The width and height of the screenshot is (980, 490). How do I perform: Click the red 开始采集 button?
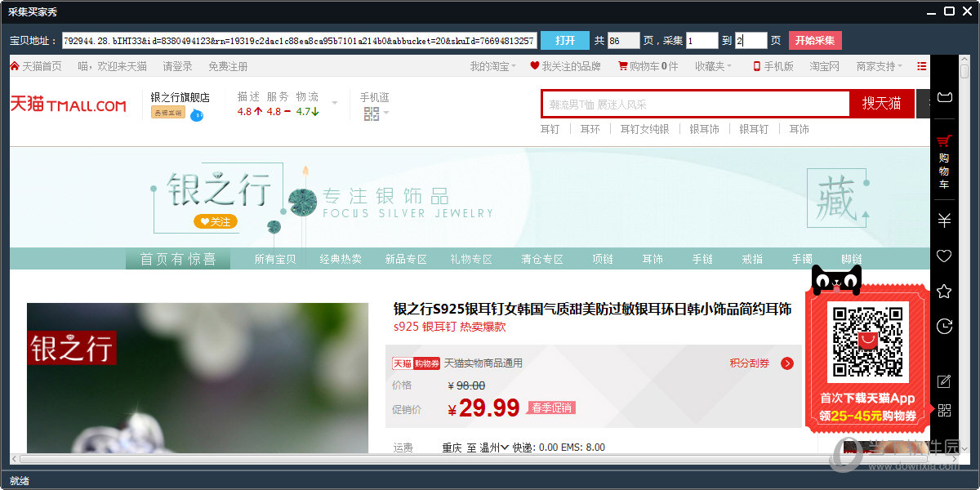click(x=815, y=40)
